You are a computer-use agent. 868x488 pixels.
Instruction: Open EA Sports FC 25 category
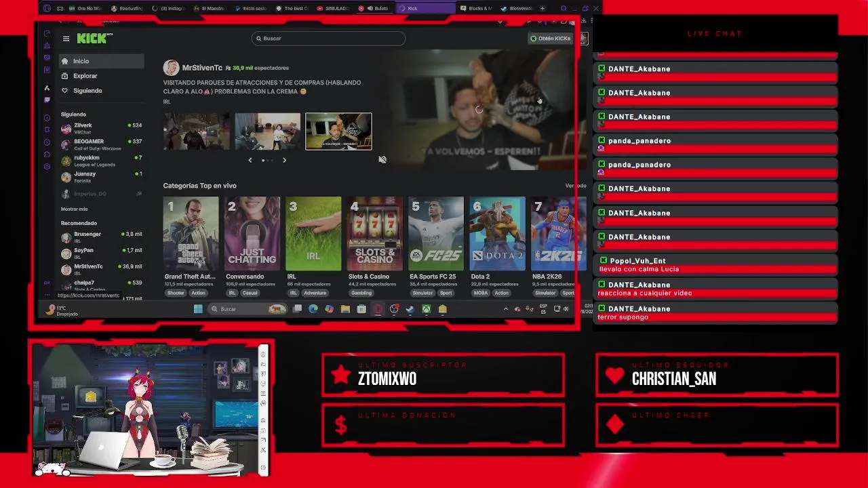435,234
